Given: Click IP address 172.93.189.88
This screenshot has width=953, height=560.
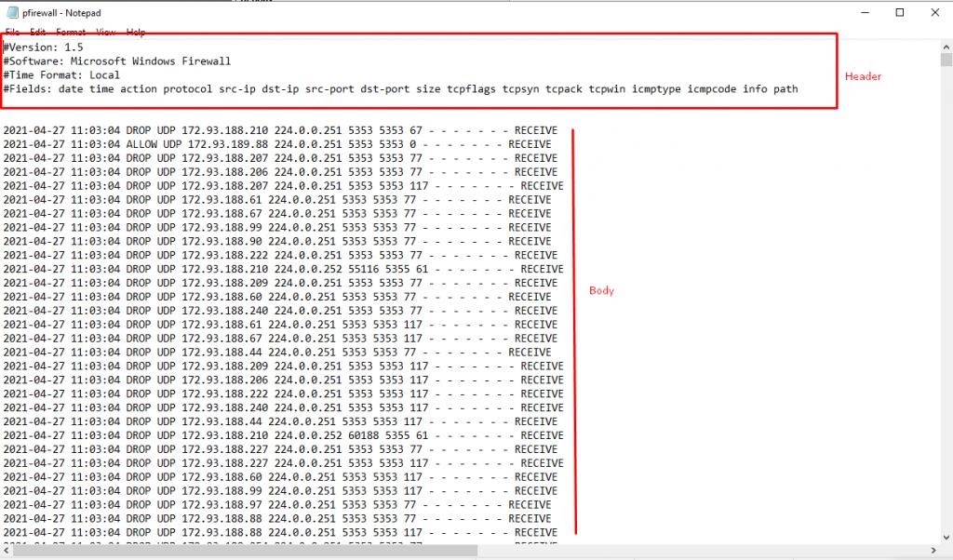Looking at the screenshot, I should (228, 144).
